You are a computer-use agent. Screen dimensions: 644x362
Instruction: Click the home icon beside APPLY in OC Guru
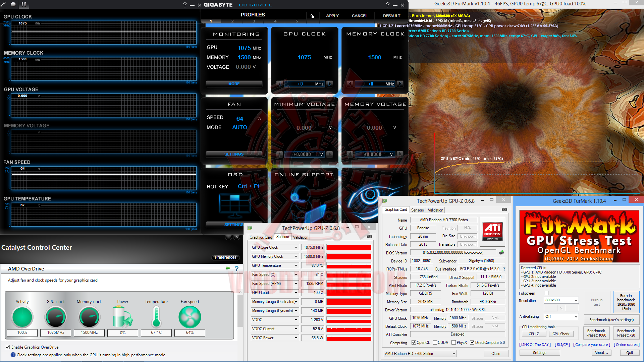[x=313, y=16]
